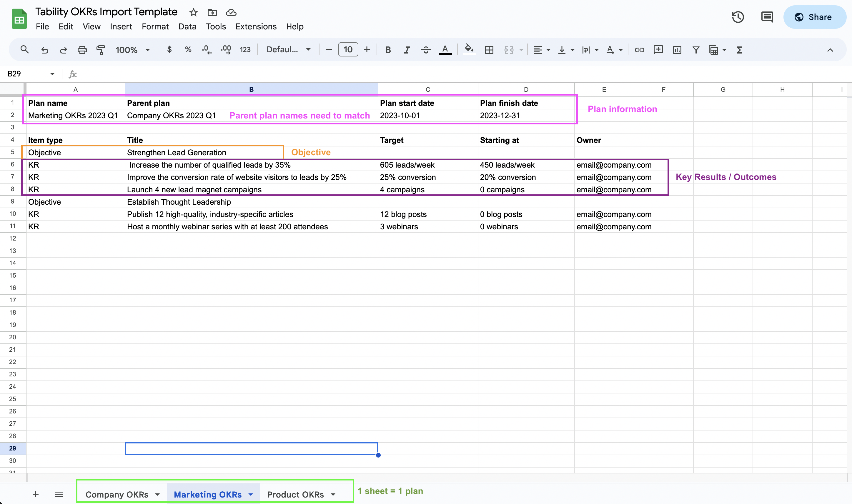The image size is (852, 504).
Task: Toggle italic formatting
Action: pyautogui.click(x=407, y=50)
